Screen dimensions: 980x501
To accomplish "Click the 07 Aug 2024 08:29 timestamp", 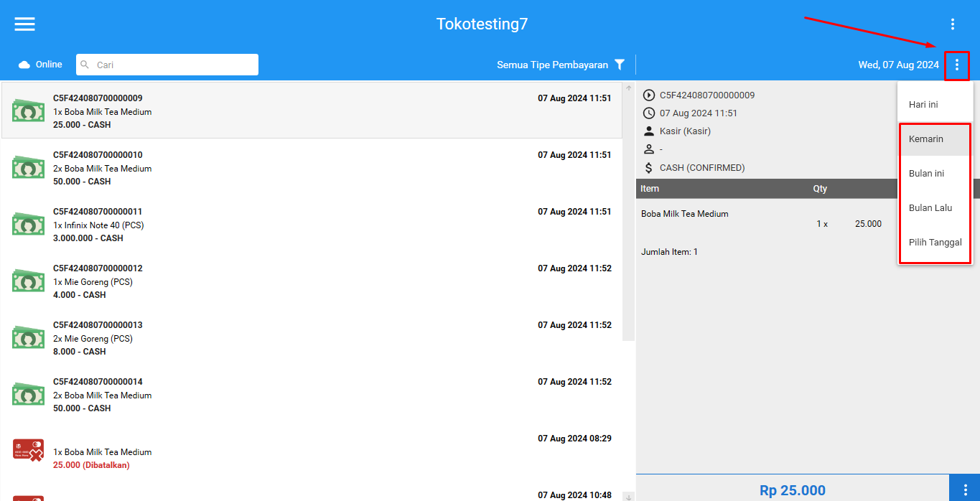I will click(x=574, y=439).
